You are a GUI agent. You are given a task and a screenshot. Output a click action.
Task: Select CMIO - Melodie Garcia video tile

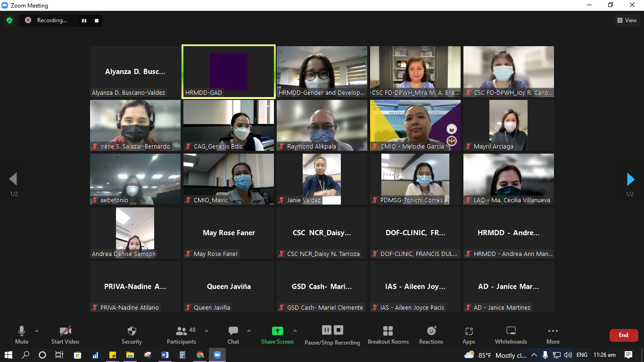(415, 125)
